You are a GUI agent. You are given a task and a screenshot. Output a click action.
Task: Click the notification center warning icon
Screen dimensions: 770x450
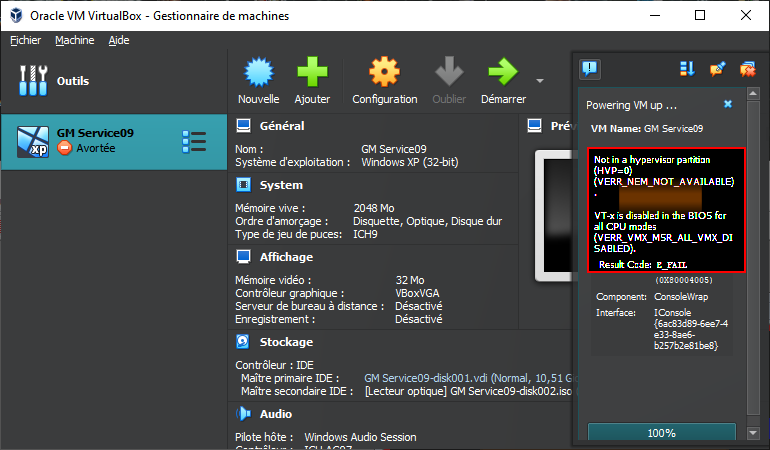(x=589, y=69)
